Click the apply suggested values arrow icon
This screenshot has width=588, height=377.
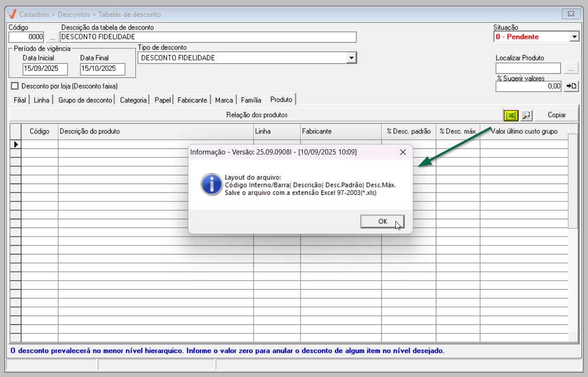(x=571, y=86)
